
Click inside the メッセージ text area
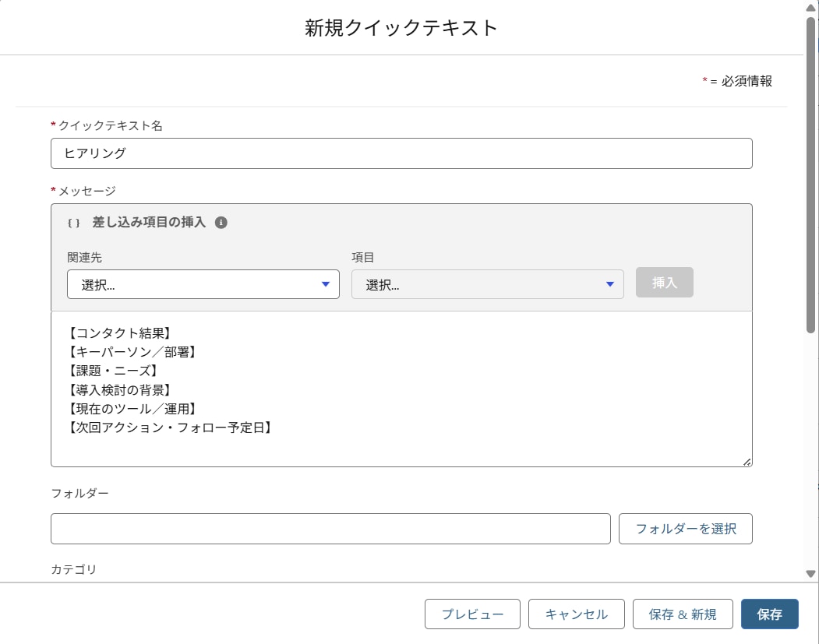point(401,389)
